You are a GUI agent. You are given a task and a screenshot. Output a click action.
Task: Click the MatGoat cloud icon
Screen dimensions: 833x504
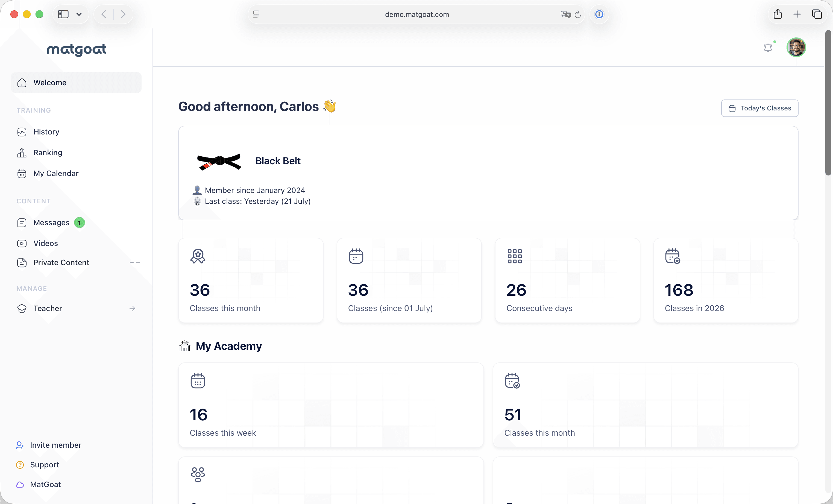click(20, 484)
